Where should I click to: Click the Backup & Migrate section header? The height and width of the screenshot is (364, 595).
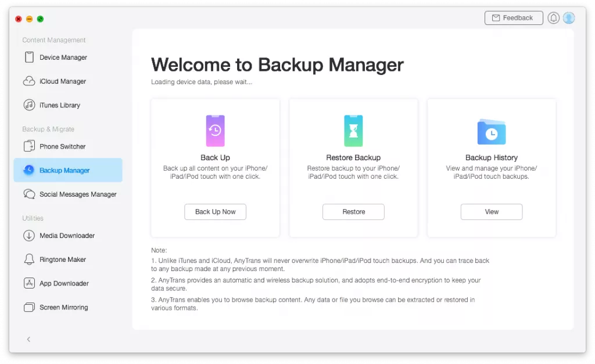pyautogui.click(x=48, y=129)
